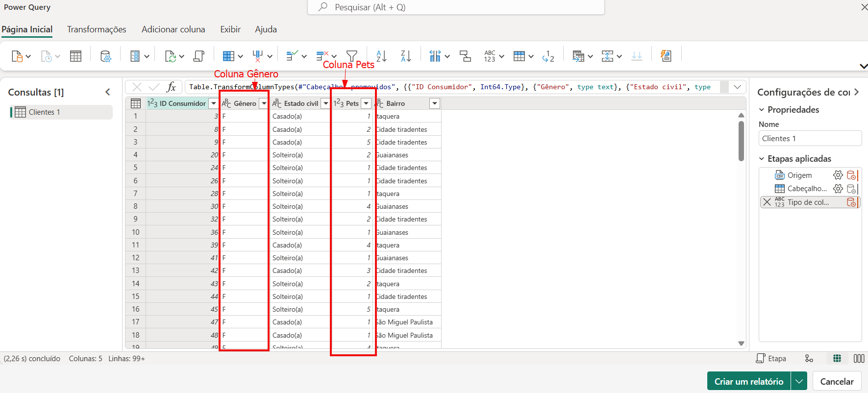868x393 pixels.
Task: Open the Criar um relatório dropdown arrow
Action: (799, 381)
